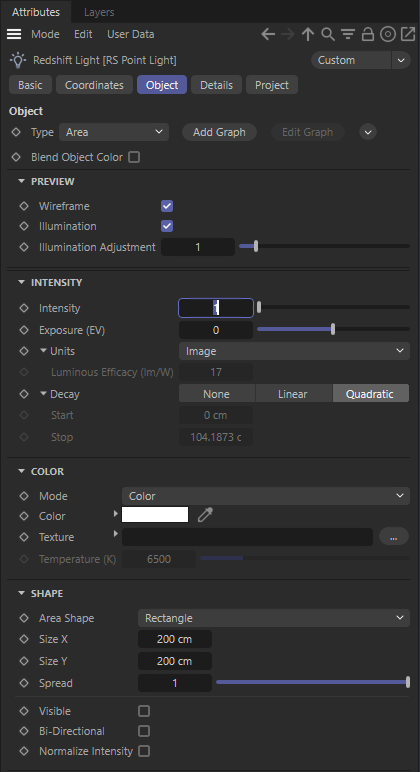Open attributes in new window icon
Image resolution: width=420 pixels, height=772 pixels.
tap(408, 34)
